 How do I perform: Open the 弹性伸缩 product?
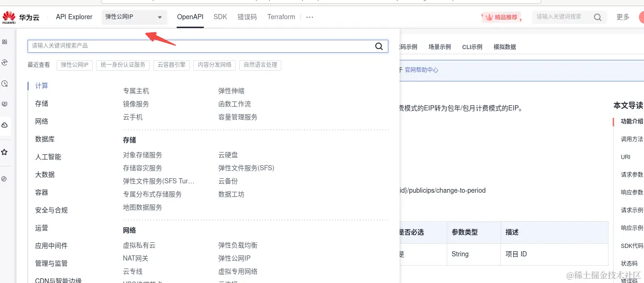[x=231, y=91]
